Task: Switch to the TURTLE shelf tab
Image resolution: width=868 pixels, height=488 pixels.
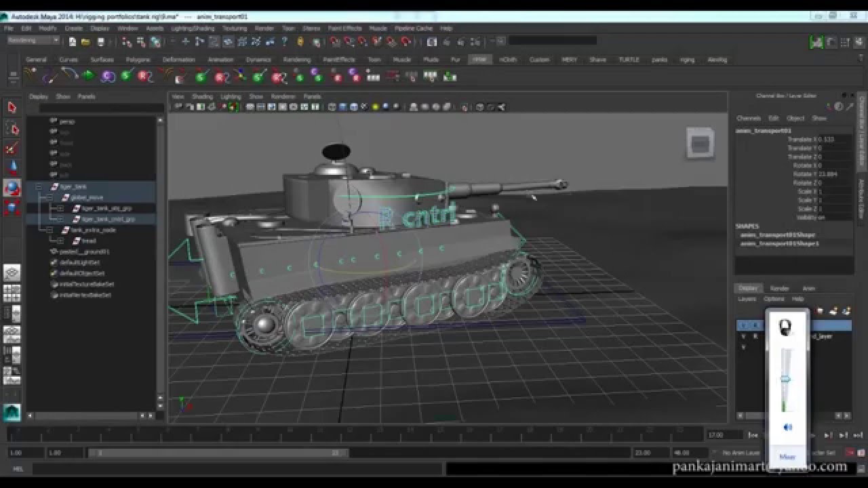Action: point(629,60)
